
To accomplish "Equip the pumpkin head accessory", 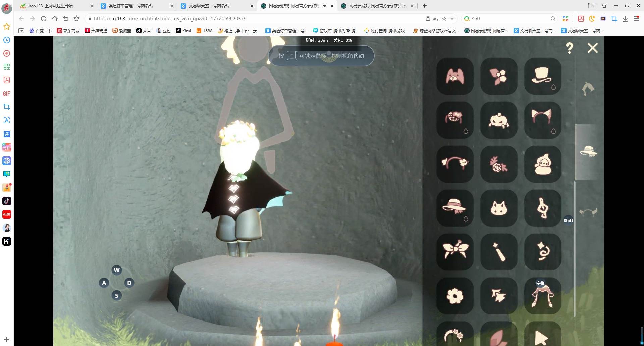I will point(499,120).
